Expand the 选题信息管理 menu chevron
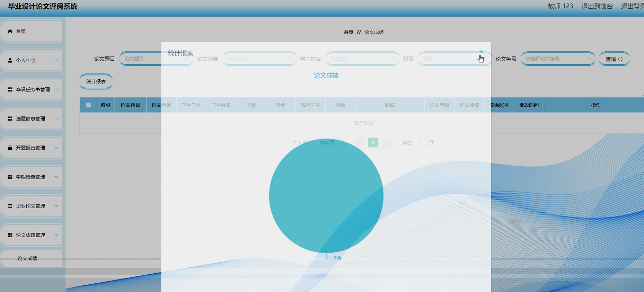The image size is (644, 292). (x=56, y=118)
